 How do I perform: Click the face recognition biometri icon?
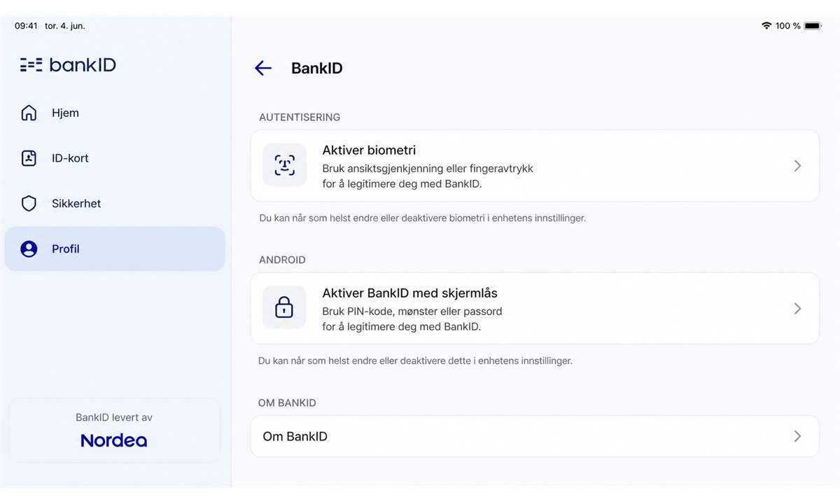pyautogui.click(x=284, y=165)
